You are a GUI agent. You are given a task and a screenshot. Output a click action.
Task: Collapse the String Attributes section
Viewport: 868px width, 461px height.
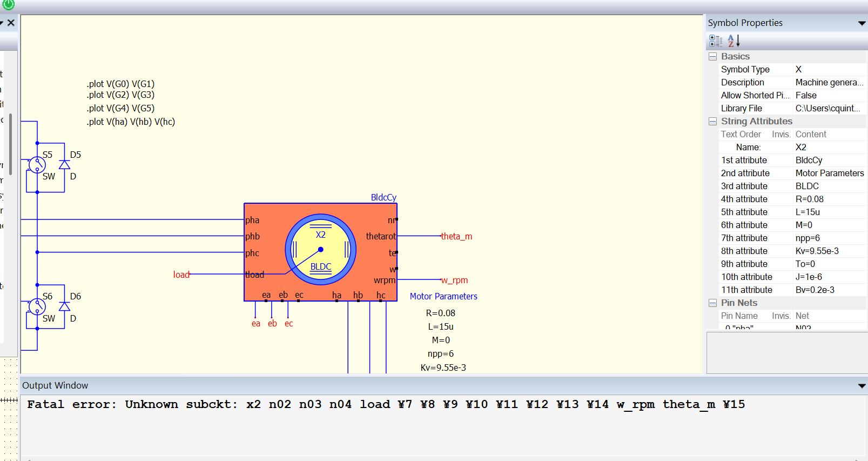pyautogui.click(x=712, y=122)
